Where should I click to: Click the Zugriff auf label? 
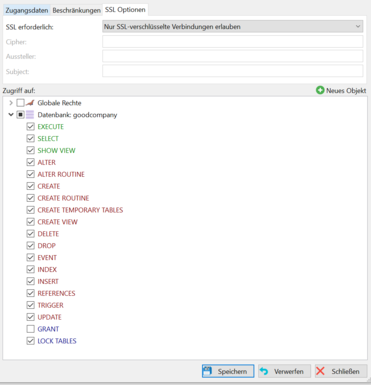(19, 90)
